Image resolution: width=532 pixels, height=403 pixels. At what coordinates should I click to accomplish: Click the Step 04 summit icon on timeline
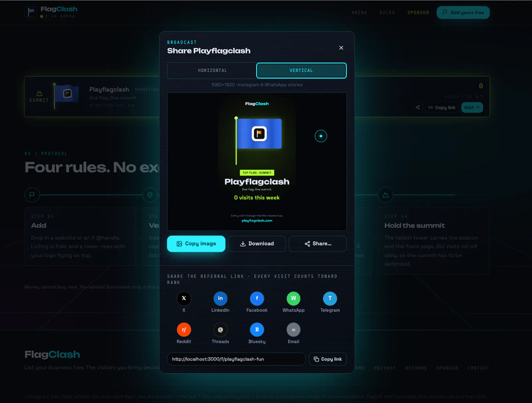pyautogui.click(x=386, y=195)
